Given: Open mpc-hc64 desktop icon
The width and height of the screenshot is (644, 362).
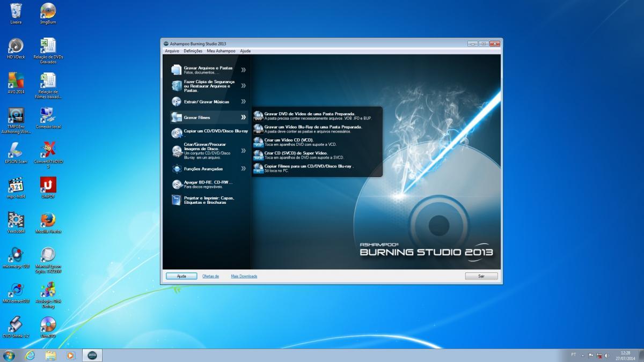Looking at the screenshot, I should 16,184.
